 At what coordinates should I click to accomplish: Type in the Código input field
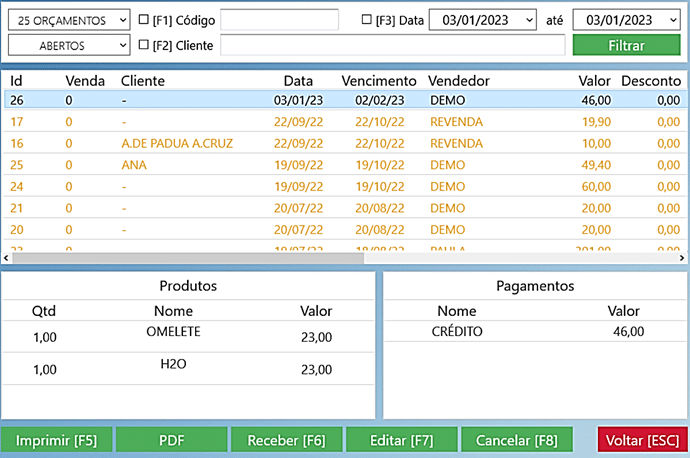[279, 20]
